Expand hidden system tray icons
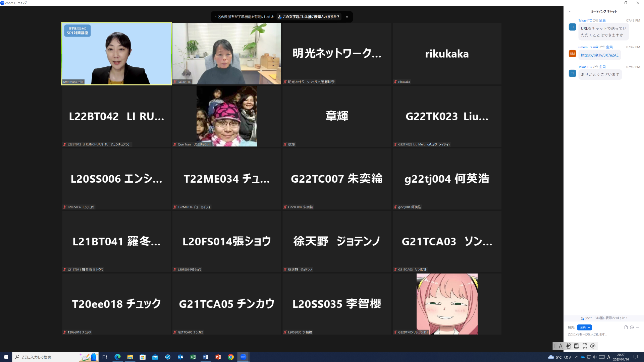644x362 pixels. [x=577, y=357]
